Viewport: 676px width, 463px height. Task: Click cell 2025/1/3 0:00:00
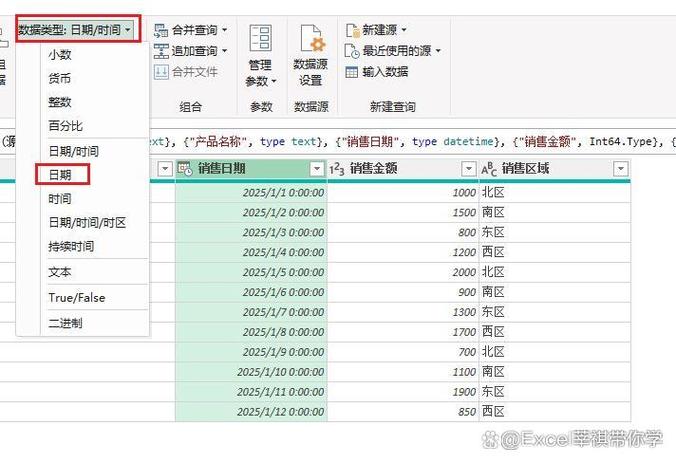[251, 232]
